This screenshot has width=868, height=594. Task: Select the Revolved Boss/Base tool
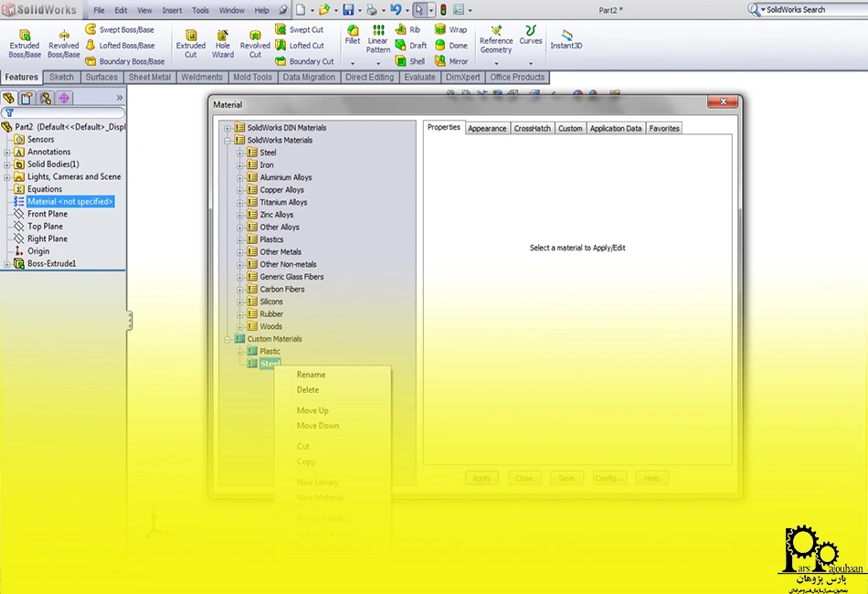(63, 43)
